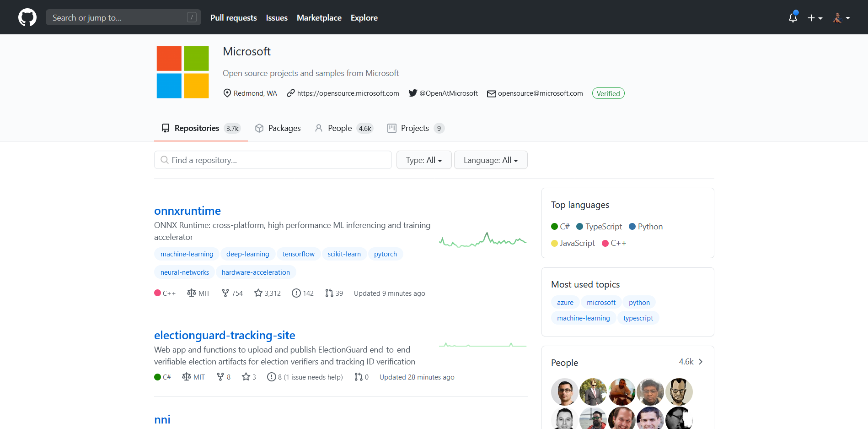Image resolution: width=868 pixels, height=429 pixels.
Task: Select the tensorflow topic tag
Action: [299, 254]
